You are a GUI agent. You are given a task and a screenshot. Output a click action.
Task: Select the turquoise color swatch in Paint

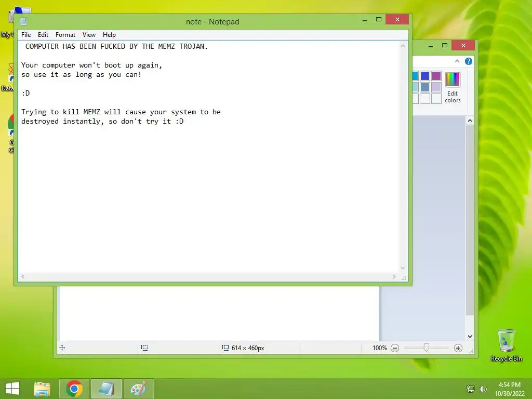click(415, 76)
